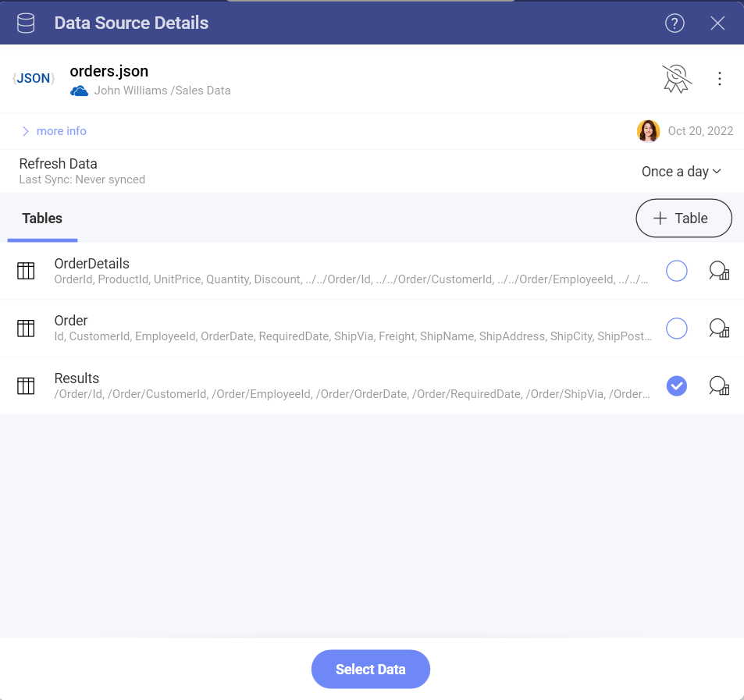Image resolution: width=744 pixels, height=700 pixels.
Task: Select the Order table radio button
Action: click(x=676, y=329)
